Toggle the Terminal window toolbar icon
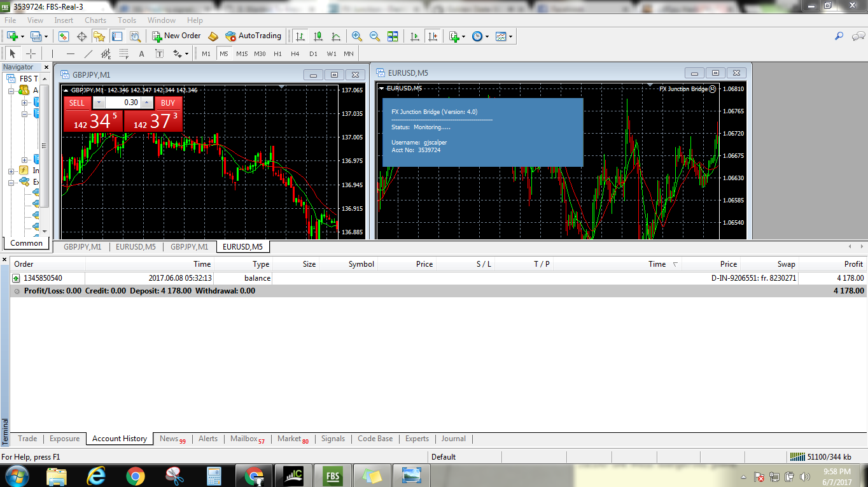868x487 pixels. 117,36
